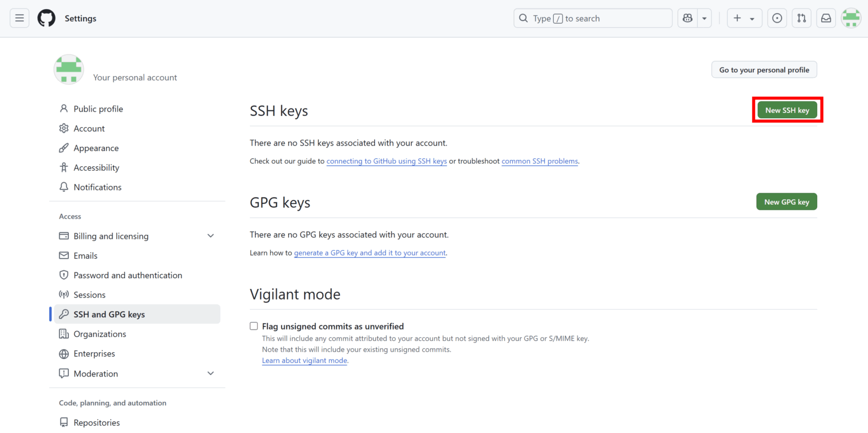This screenshot has height=433, width=868.
Task: Open the issues icon in the header
Action: coord(777,18)
